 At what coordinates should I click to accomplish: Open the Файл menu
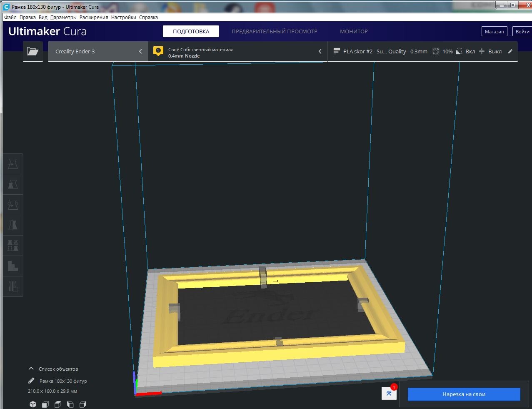[10, 18]
